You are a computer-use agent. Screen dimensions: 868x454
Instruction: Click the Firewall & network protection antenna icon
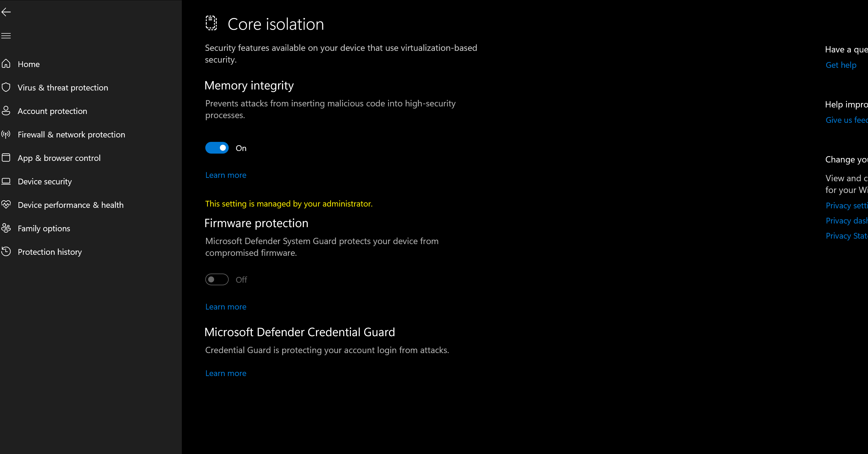click(6, 134)
